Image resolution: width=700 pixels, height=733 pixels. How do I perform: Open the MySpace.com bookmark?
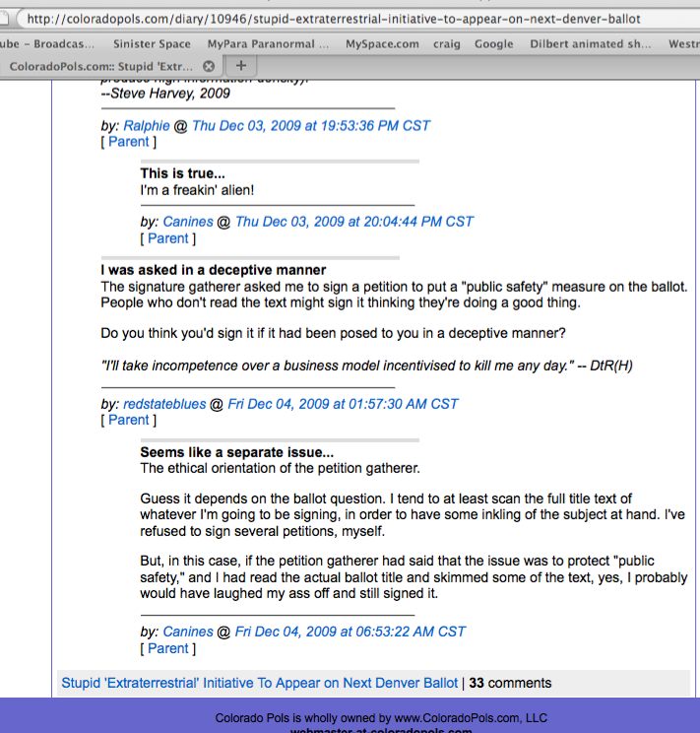382,43
